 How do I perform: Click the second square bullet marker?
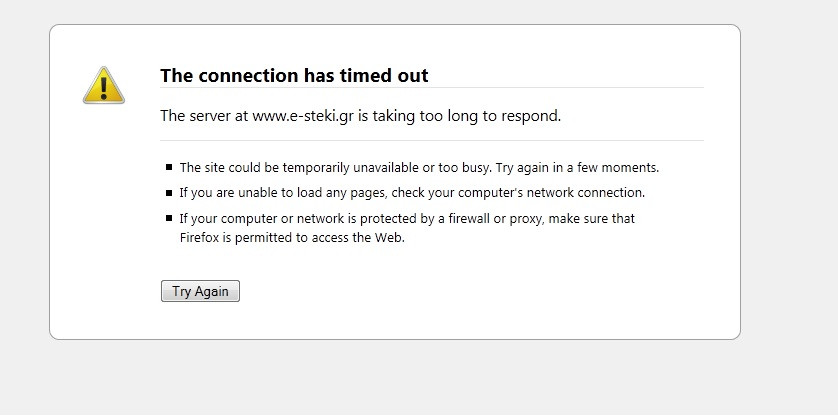(168, 193)
